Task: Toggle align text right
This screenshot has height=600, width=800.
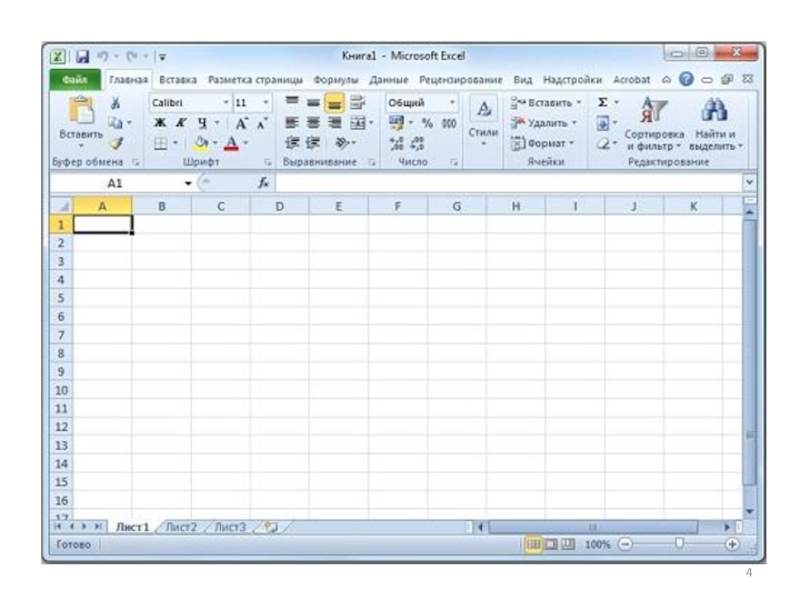Action: coord(334,123)
